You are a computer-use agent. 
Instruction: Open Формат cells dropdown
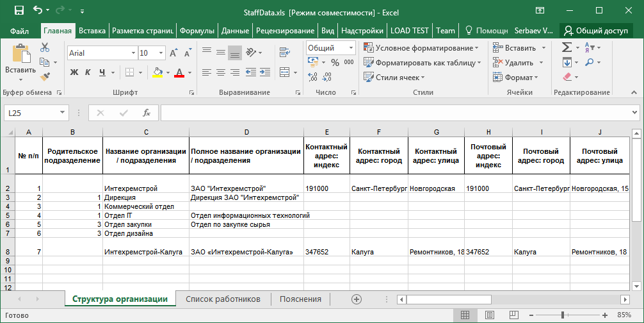coord(515,78)
